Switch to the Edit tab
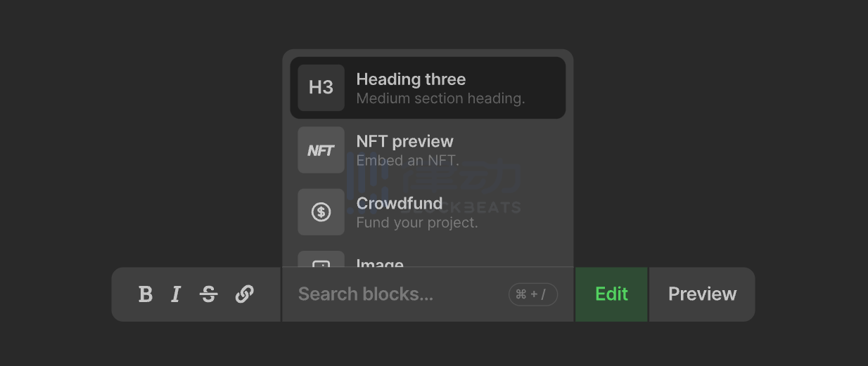 click(x=611, y=294)
